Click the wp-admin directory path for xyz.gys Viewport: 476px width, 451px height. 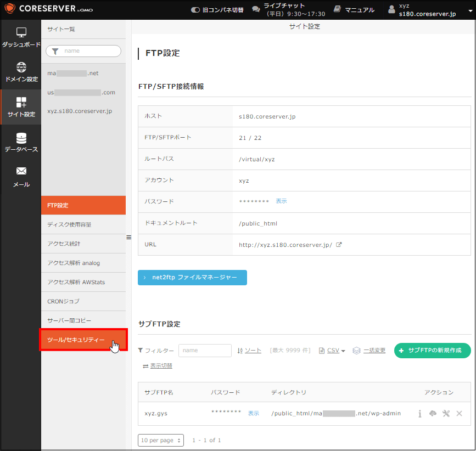click(336, 413)
